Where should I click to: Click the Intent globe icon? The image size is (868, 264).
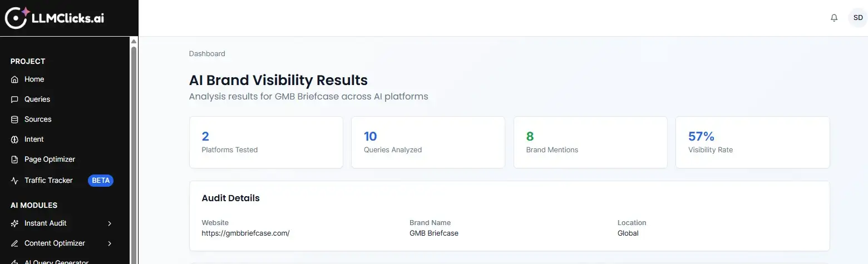(14, 140)
